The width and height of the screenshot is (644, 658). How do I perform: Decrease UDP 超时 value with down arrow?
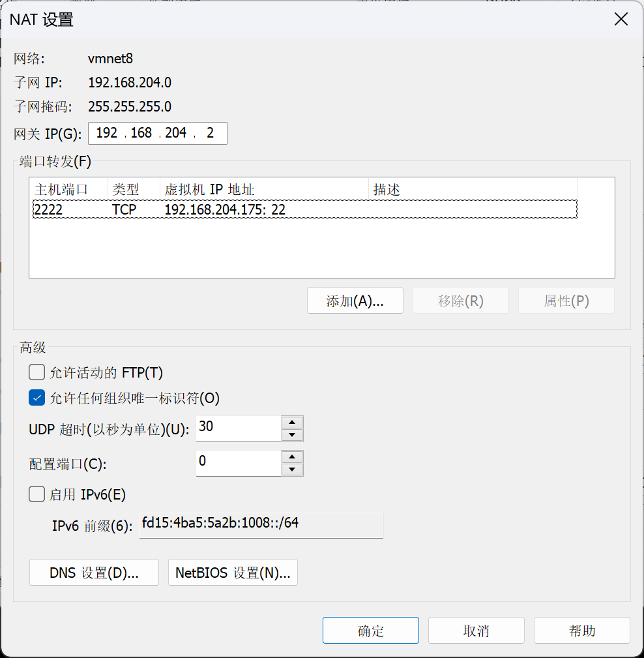tap(293, 435)
